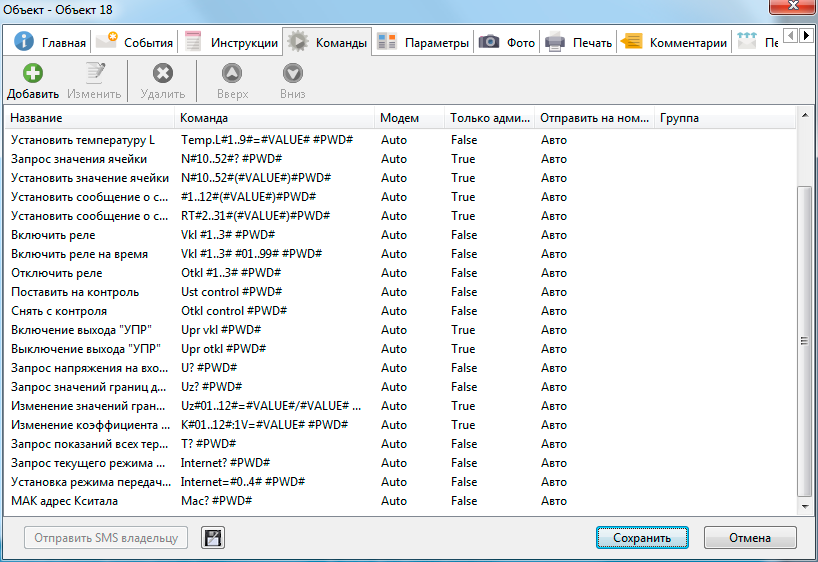
Task: Open the Фото tab
Action: [x=507, y=42]
